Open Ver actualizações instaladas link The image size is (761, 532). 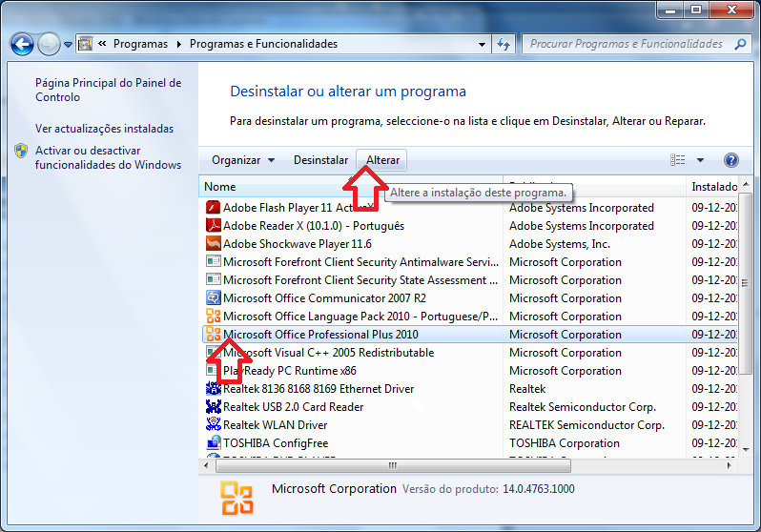(104, 129)
